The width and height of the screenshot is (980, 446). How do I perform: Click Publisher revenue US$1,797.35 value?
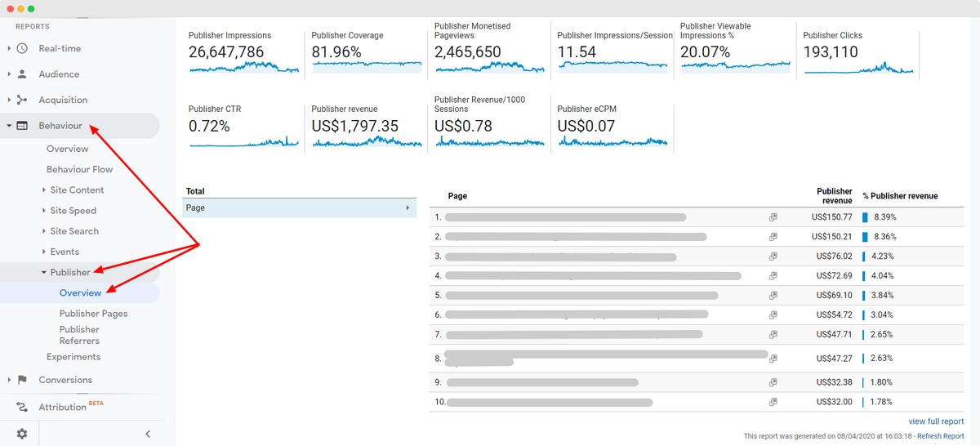click(355, 126)
